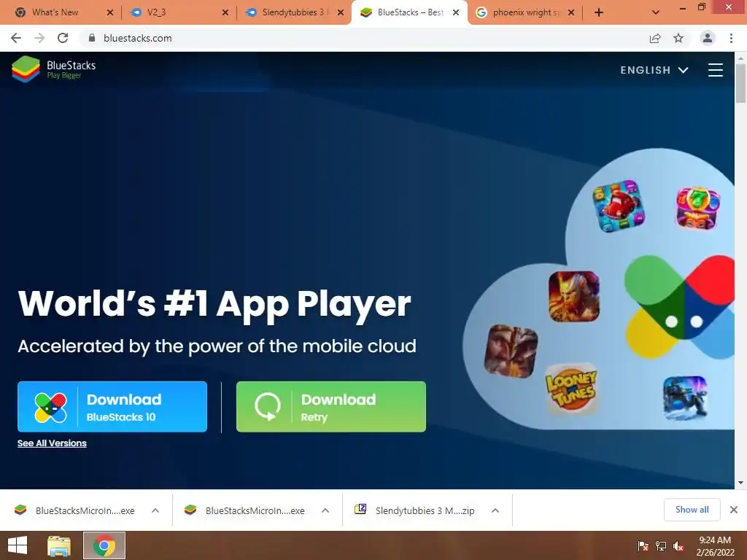
Task: Open first BlueStacksMicroIn exe download
Action: [75, 510]
